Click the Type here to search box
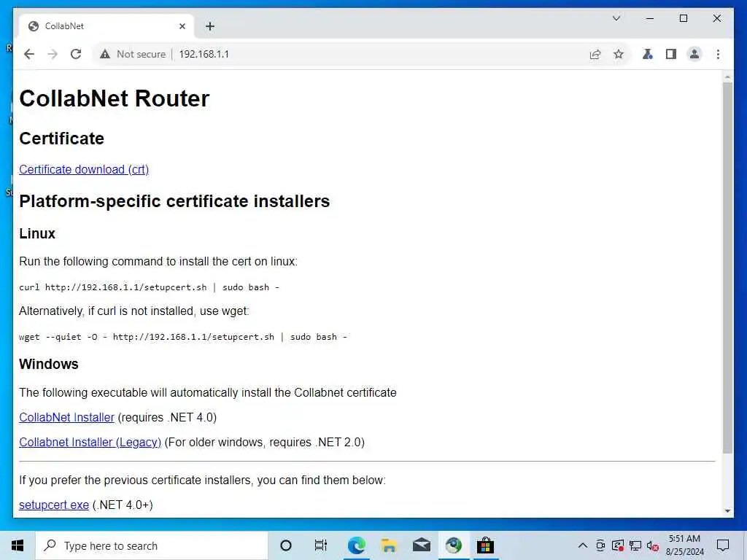The height and width of the screenshot is (560, 747). click(152, 545)
